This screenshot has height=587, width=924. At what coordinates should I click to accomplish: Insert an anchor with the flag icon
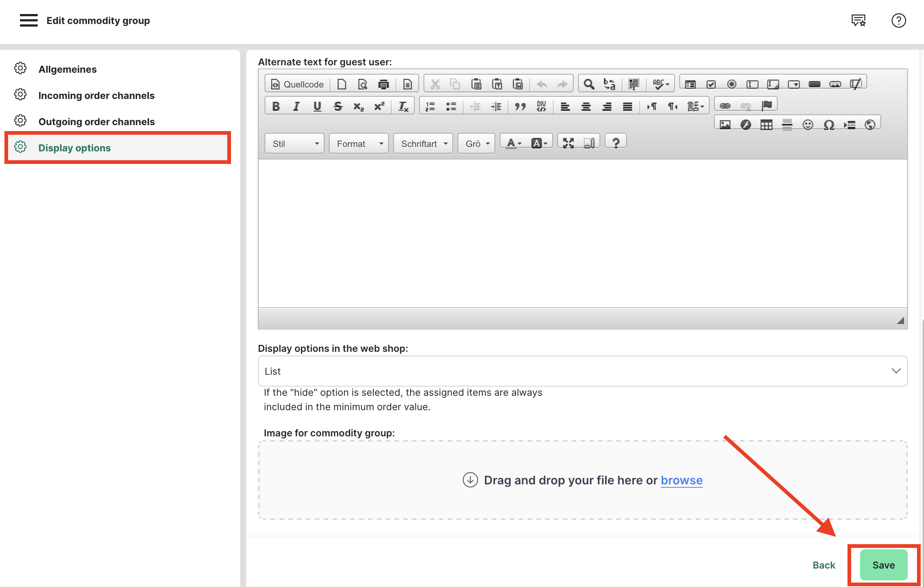coord(767,105)
